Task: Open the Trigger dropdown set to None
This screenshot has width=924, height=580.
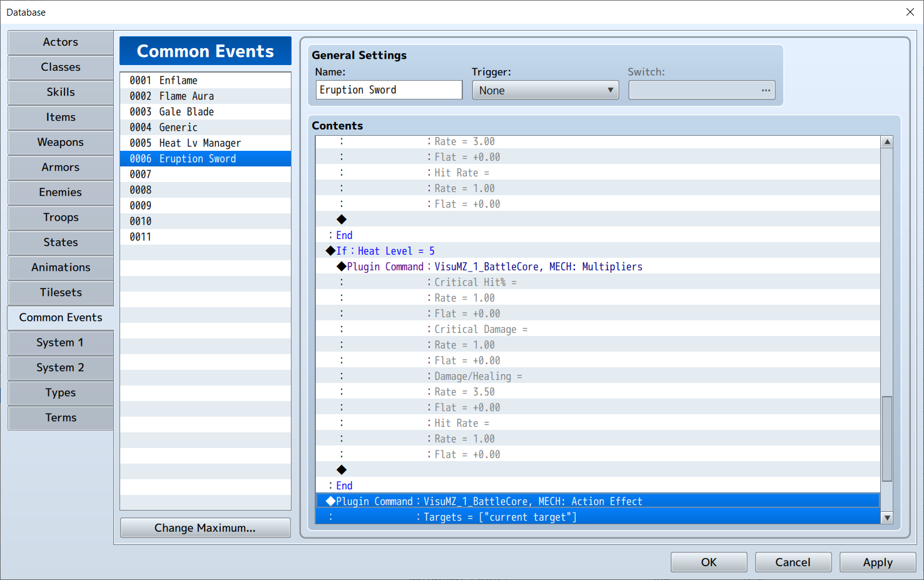Action: [546, 90]
